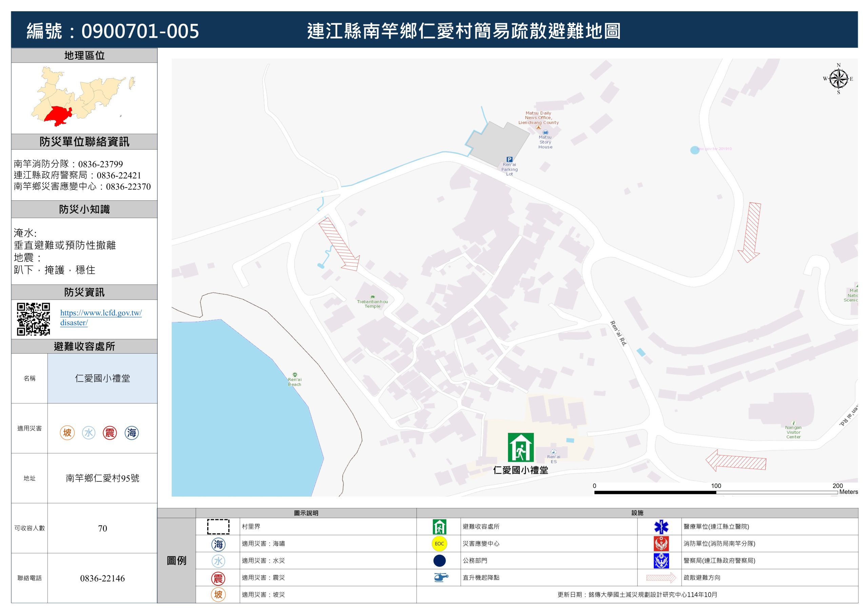The width and height of the screenshot is (868, 614).
Task: Click the QR code image
Action: (x=33, y=319)
